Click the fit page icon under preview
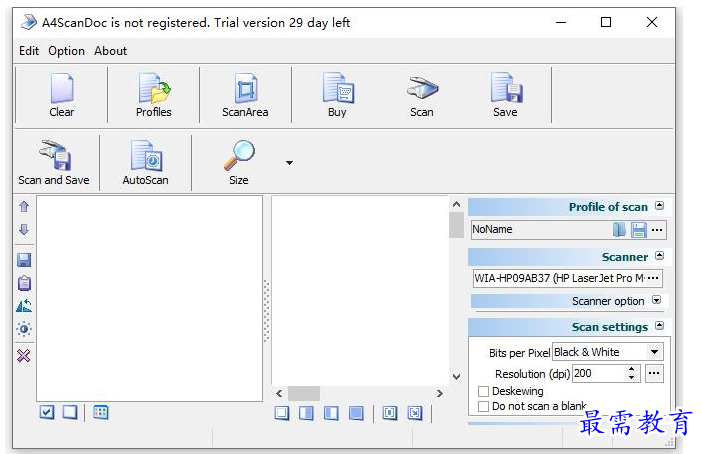 (390, 413)
